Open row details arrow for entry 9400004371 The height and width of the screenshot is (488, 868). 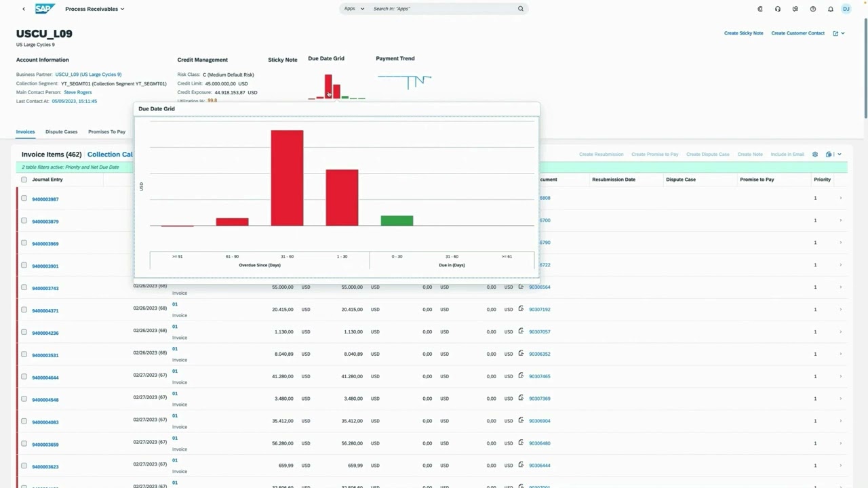pyautogui.click(x=841, y=310)
